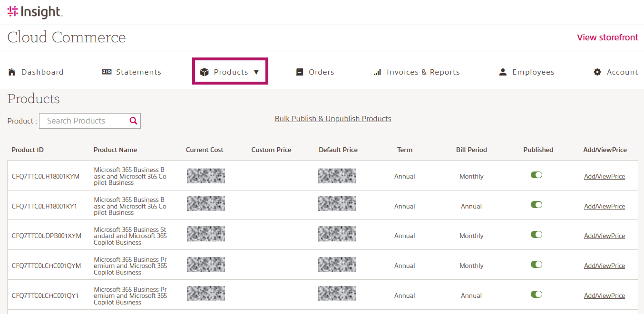Open Add/ViewPrice for CFQ7TTC0LCHC001QYM
644x314 pixels.
click(604, 266)
